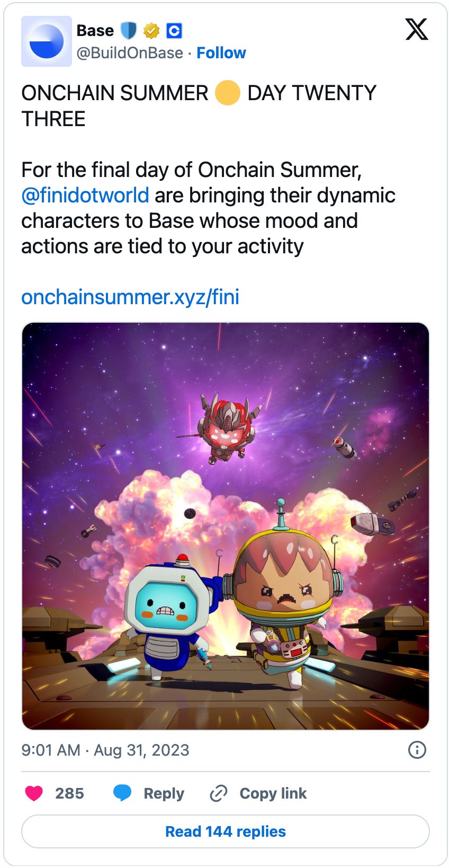Click the gold verified checkmark badge
Viewport: 449px width, 868px height.
point(151,31)
